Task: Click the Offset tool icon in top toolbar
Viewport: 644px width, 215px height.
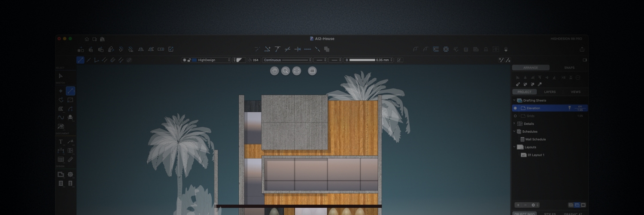Action: pyautogui.click(x=436, y=49)
